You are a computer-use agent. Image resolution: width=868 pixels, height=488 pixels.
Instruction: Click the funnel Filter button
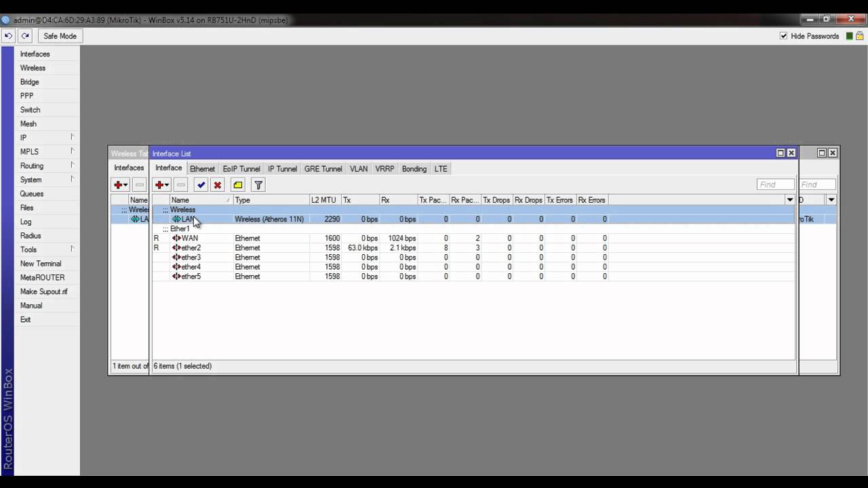tap(258, 185)
